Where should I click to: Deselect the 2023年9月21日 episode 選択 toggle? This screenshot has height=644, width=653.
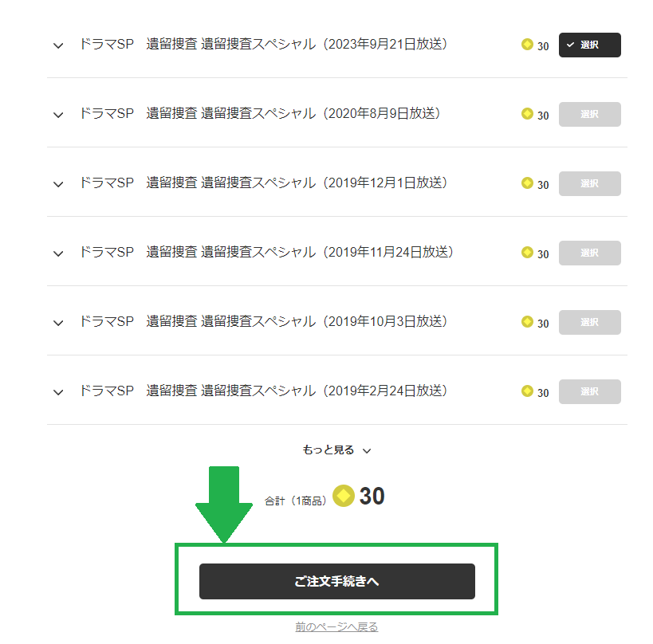(589, 45)
